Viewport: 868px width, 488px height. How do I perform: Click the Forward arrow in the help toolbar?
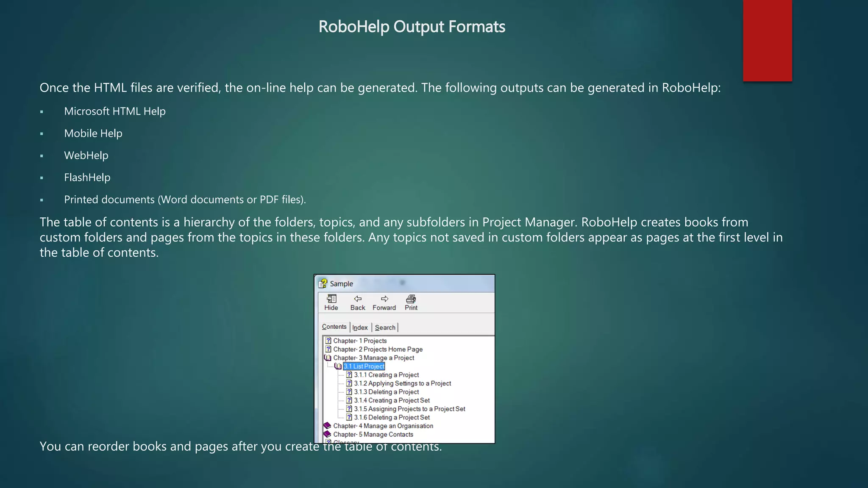click(384, 299)
